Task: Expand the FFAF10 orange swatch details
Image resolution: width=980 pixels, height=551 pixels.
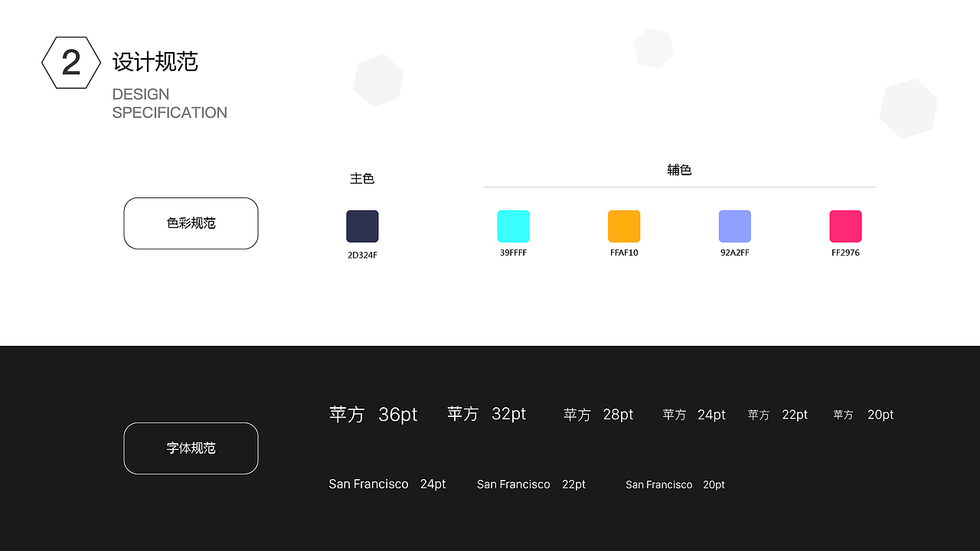Action: coord(624,224)
